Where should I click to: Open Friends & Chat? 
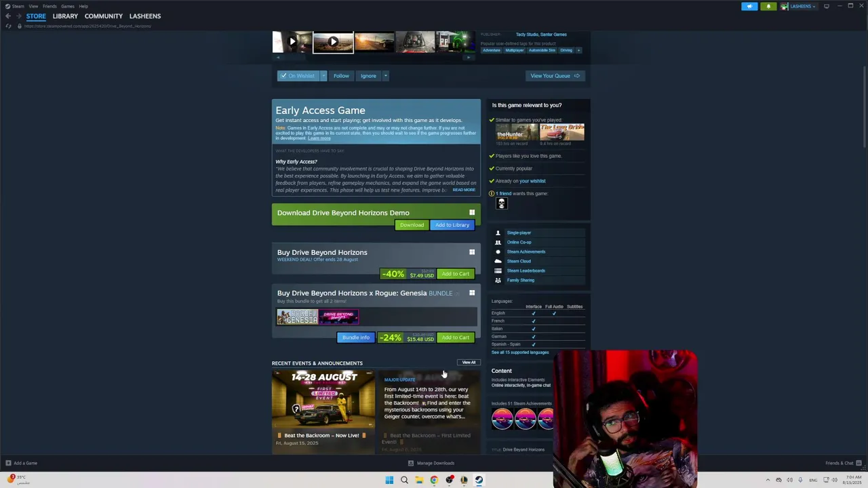tap(843, 463)
